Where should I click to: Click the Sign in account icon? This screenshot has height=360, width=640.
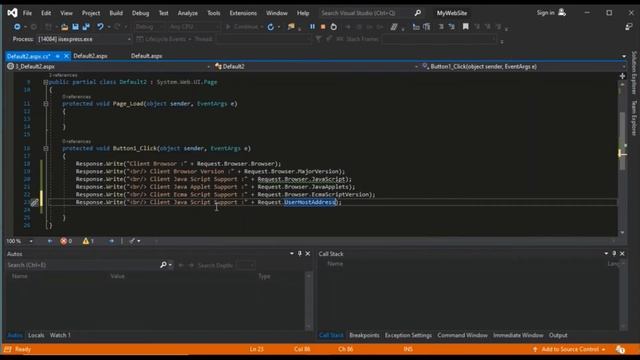tap(562, 13)
